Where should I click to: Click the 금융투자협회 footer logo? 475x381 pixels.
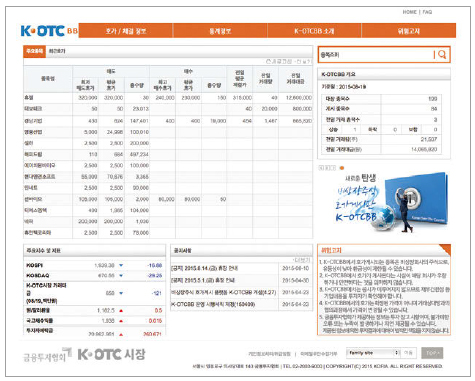[x=47, y=356]
